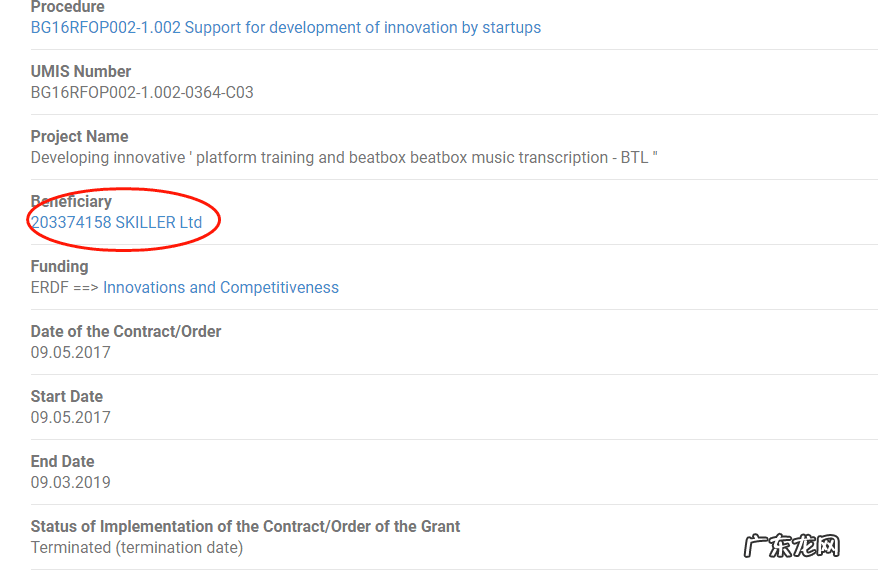
Task: Click the Status of Implementation label
Action: point(246,527)
